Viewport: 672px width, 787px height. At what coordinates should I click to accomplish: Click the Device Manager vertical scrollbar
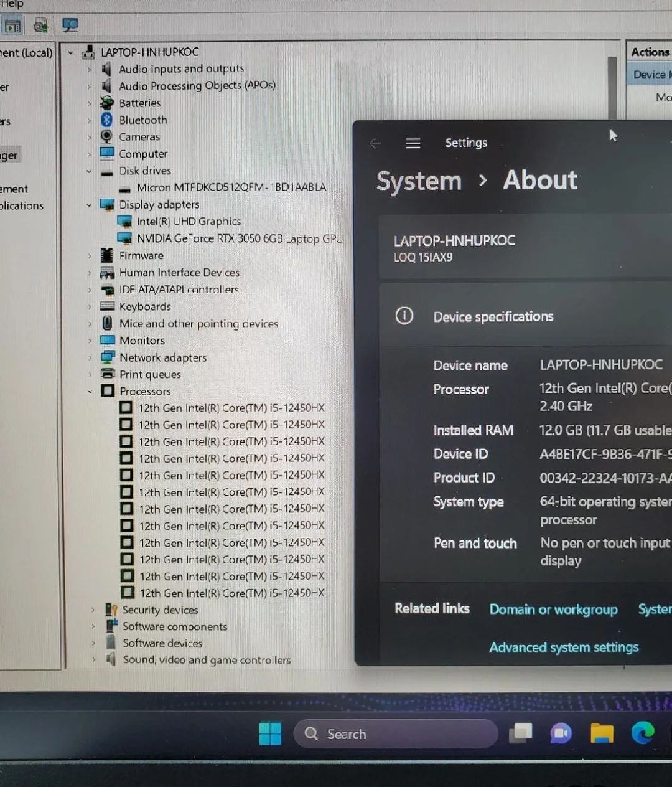[612, 87]
